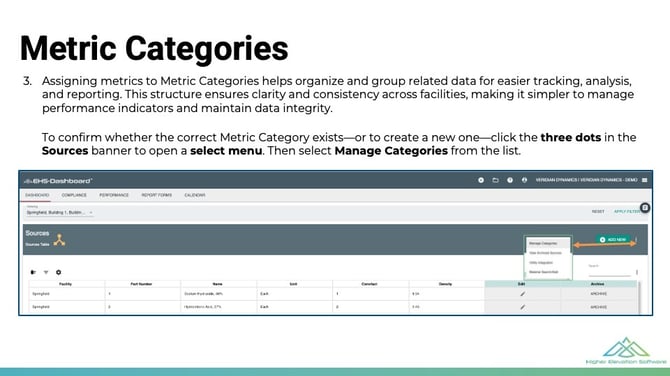
Task: Open the hamburger menu after Veridian Dynamics
Action: click(644, 180)
